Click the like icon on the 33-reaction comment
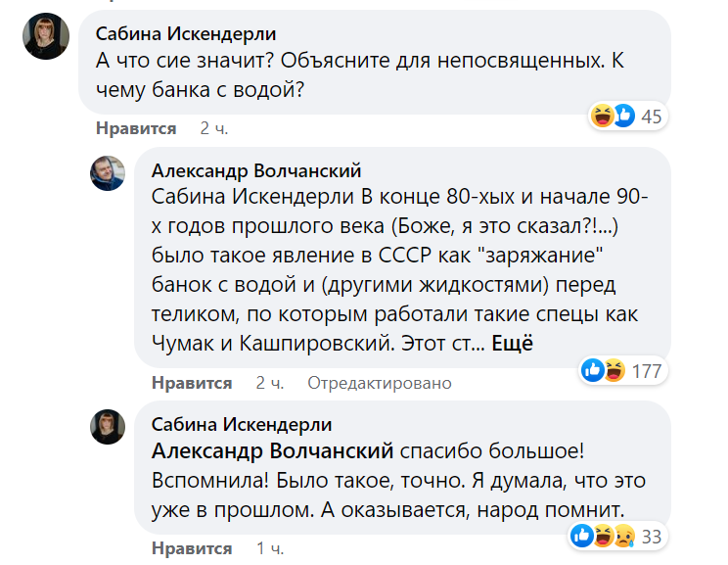 click(x=582, y=536)
